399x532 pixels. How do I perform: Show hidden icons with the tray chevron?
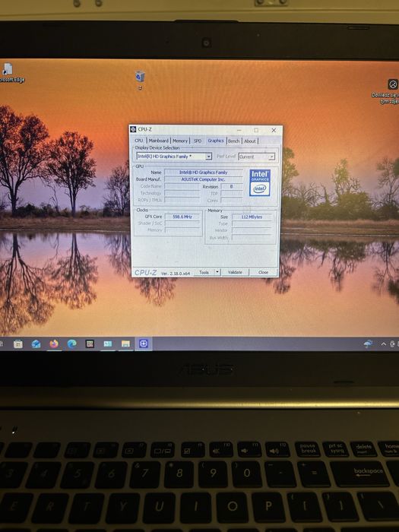pos(383,344)
